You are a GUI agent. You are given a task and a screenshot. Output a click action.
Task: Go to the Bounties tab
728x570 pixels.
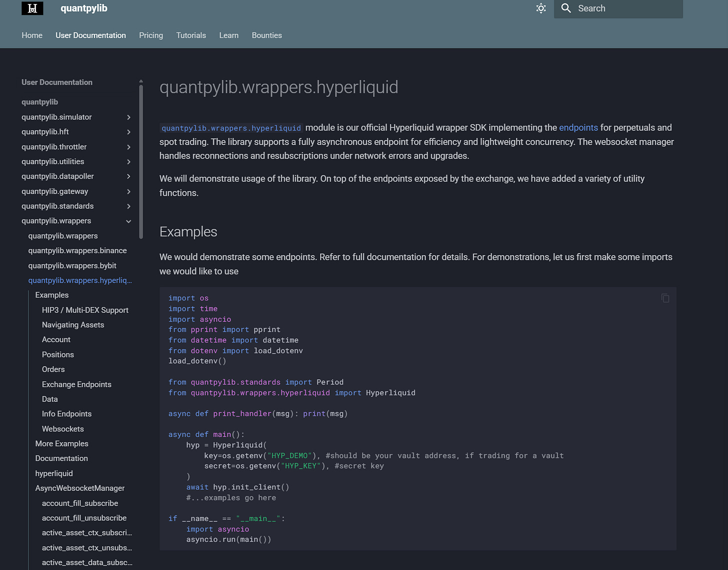(x=266, y=35)
